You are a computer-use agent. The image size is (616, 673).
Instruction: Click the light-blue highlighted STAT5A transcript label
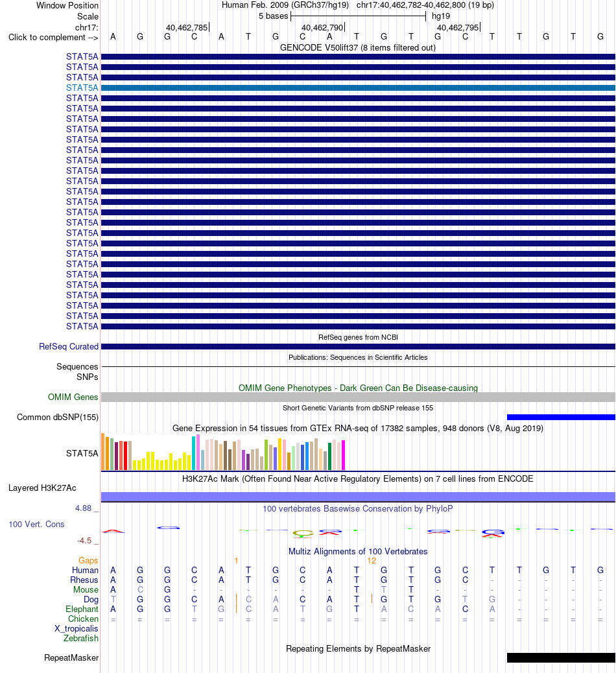pos(82,88)
